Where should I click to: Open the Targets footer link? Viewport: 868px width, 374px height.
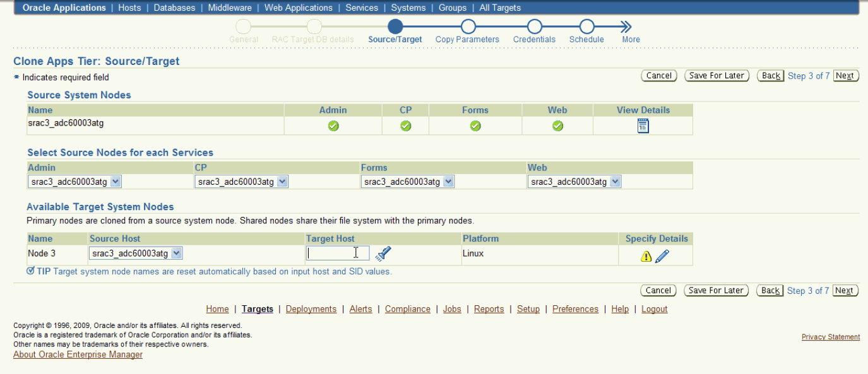pyautogui.click(x=258, y=309)
